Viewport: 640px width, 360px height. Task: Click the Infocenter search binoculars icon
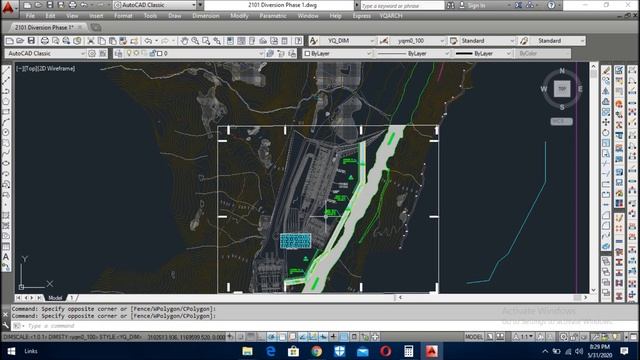(451, 5)
